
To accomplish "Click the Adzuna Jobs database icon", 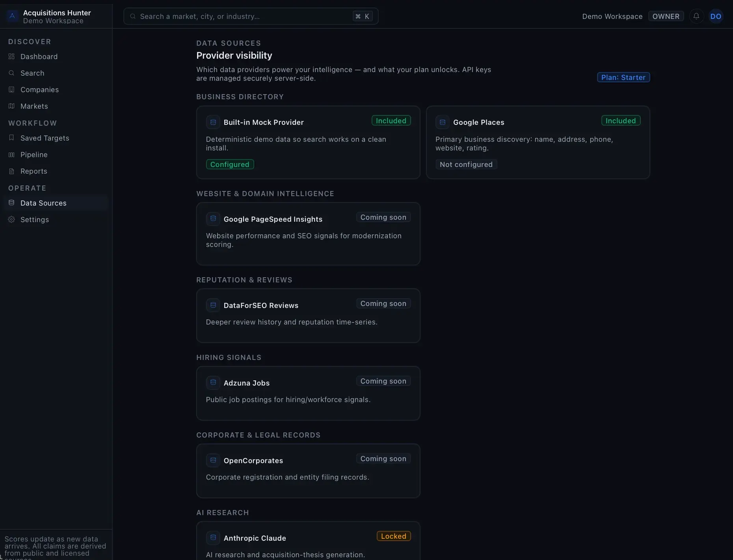I will pyautogui.click(x=213, y=382).
